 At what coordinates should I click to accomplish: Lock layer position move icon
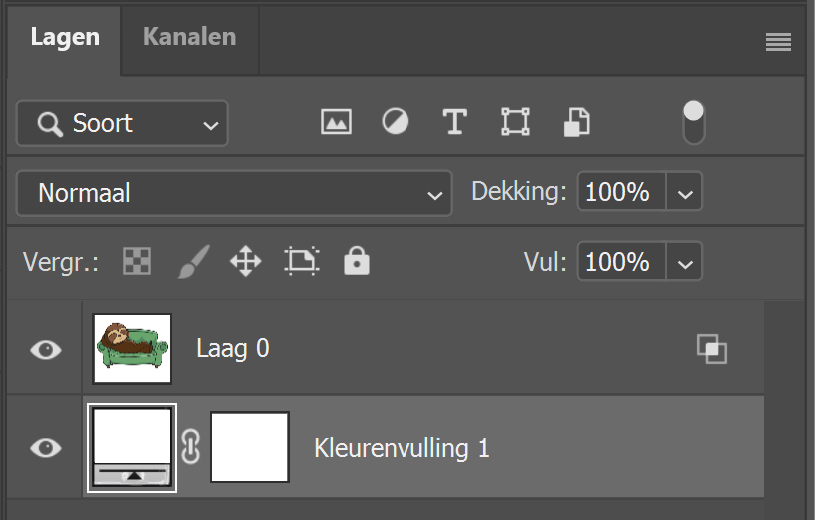[x=245, y=262]
